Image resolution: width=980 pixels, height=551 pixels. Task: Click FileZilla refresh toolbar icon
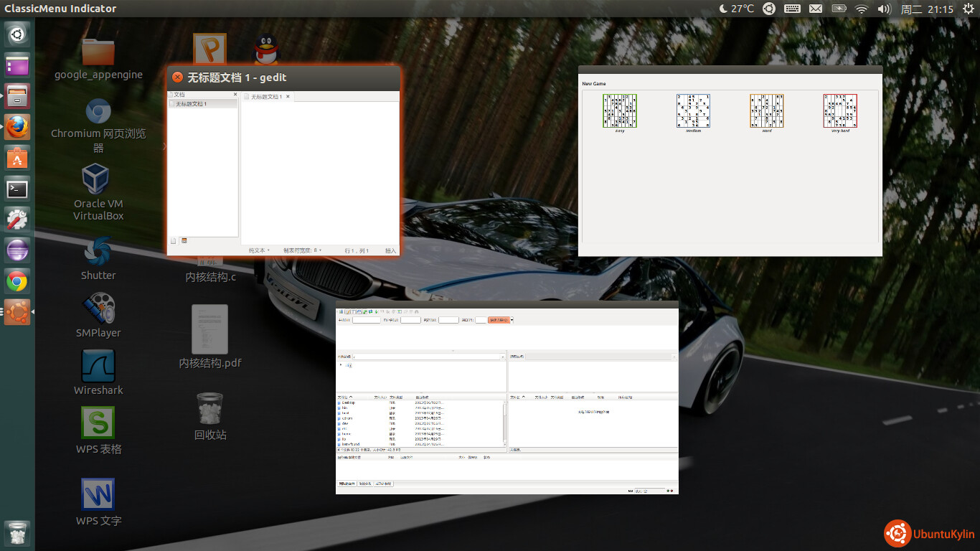370,312
